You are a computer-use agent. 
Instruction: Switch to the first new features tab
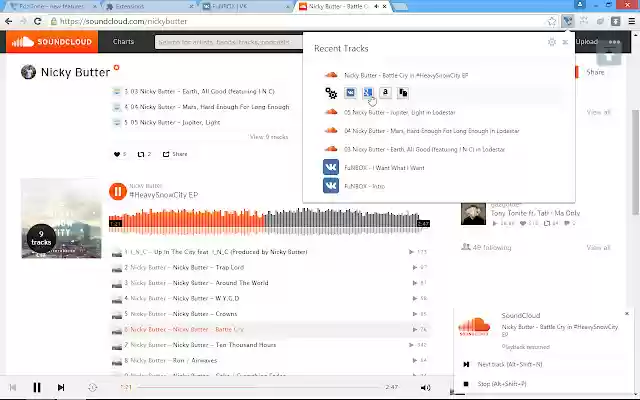tap(52, 6)
